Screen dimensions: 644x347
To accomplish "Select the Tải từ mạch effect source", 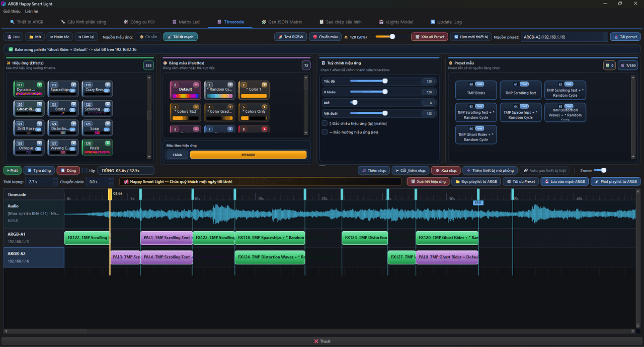I will [181, 37].
